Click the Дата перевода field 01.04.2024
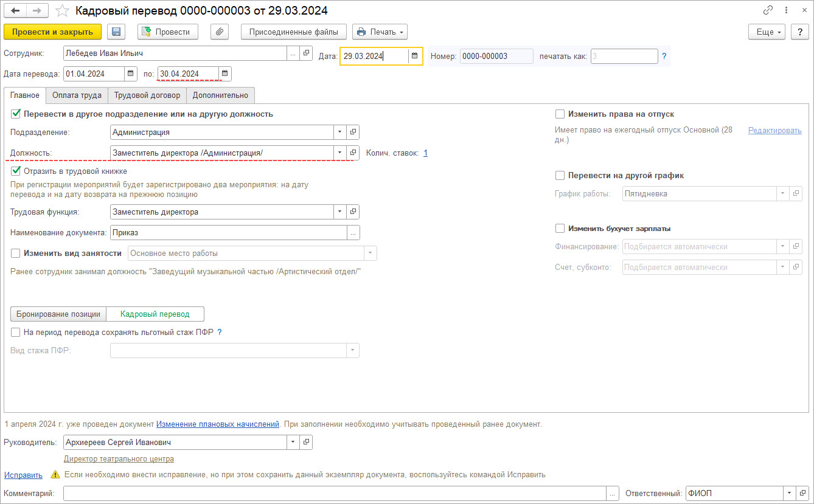Image resolution: width=814 pixels, height=504 pixels. pyautogui.click(x=94, y=74)
